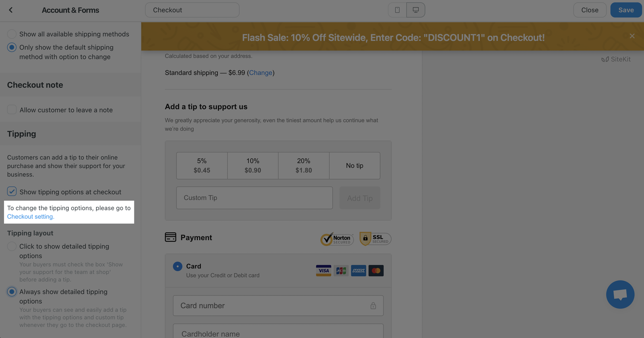Click the Norton Secured badge

click(x=337, y=239)
